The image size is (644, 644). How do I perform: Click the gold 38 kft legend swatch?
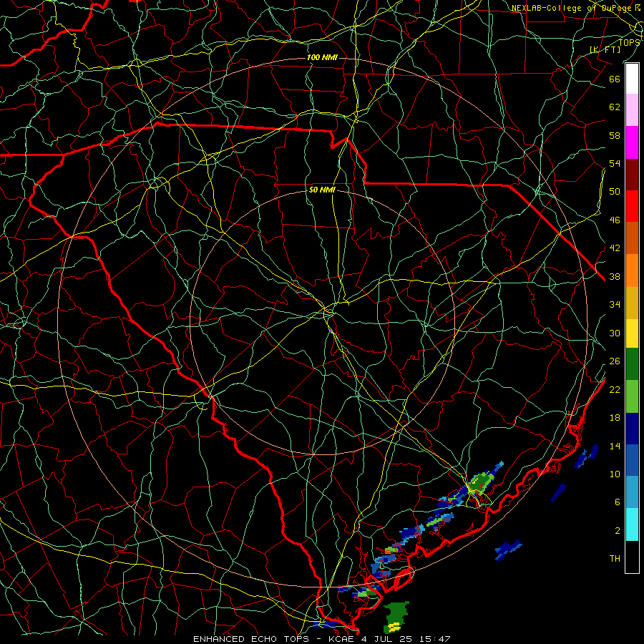632,303
